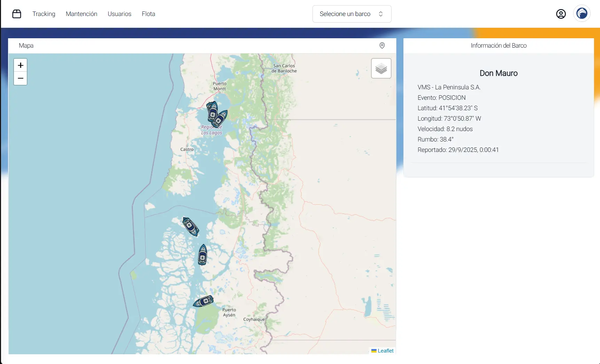This screenshot has width=600, height=364.
Task: Open the Mantención section
Action: [x=81, y=14]
